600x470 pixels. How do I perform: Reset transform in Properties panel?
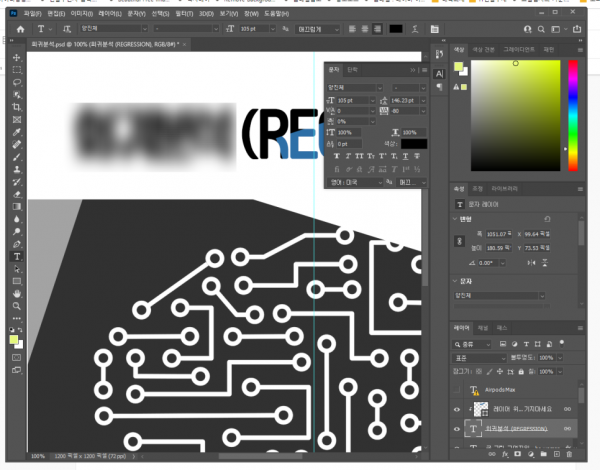(x=547, y=219)
